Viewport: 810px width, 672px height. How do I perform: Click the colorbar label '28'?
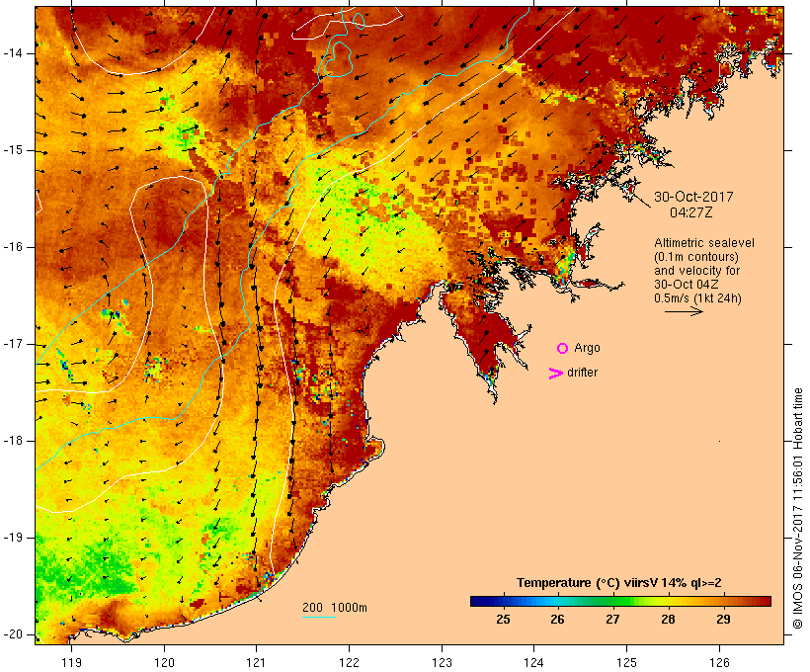point(668,620)
